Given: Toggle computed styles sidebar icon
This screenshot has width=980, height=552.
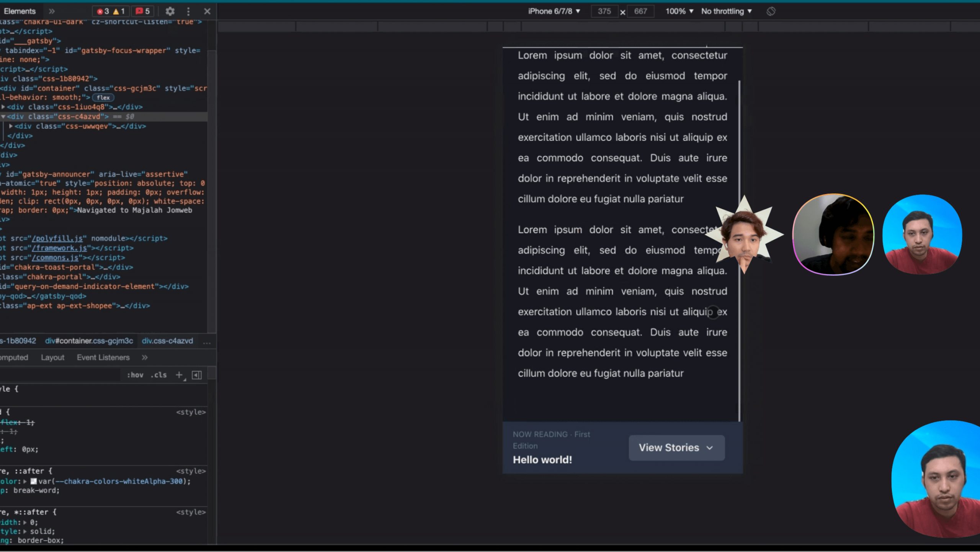Looking at the screenshot, I should [197, 375].
